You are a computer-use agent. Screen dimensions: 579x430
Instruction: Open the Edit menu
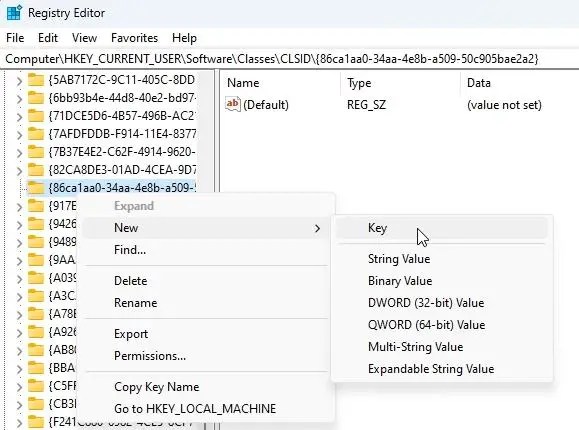pos(48,38)
